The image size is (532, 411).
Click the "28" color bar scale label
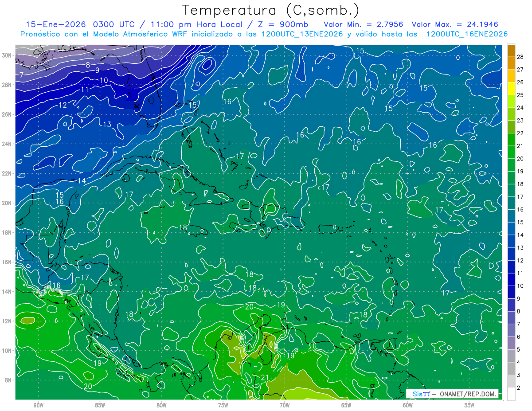click(520, 57)
